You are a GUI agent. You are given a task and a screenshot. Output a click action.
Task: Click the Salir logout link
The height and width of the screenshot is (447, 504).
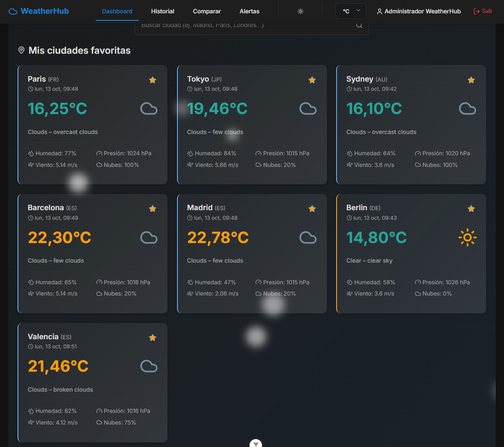pyautogui.click(x=483, y=11)
